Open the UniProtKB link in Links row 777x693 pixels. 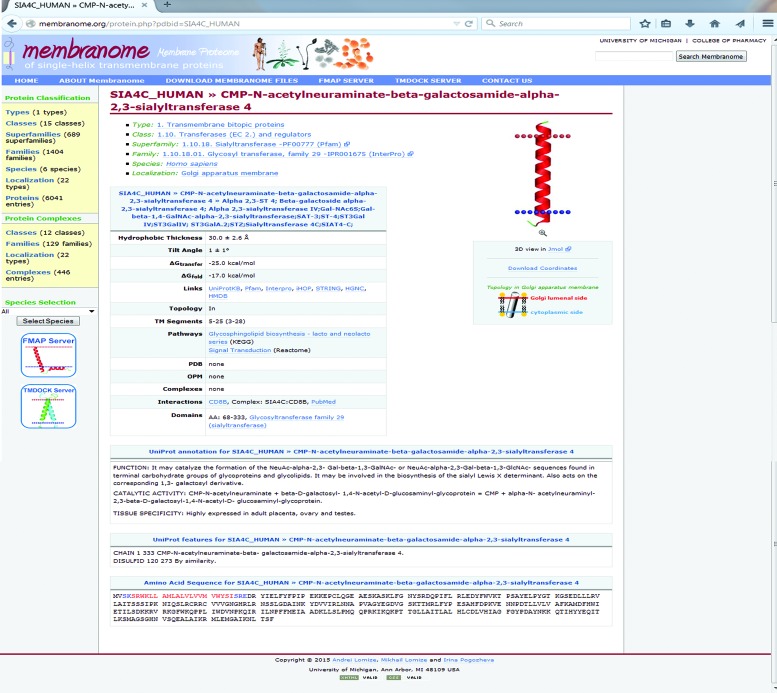224,288
